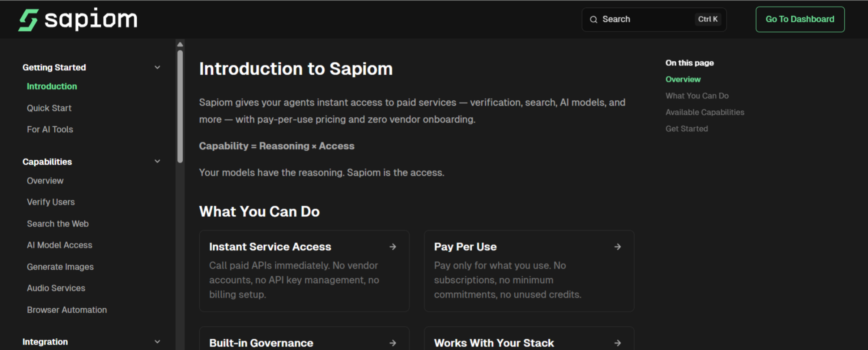Click the sidebar scroll up arrow

tap(180, 44)
